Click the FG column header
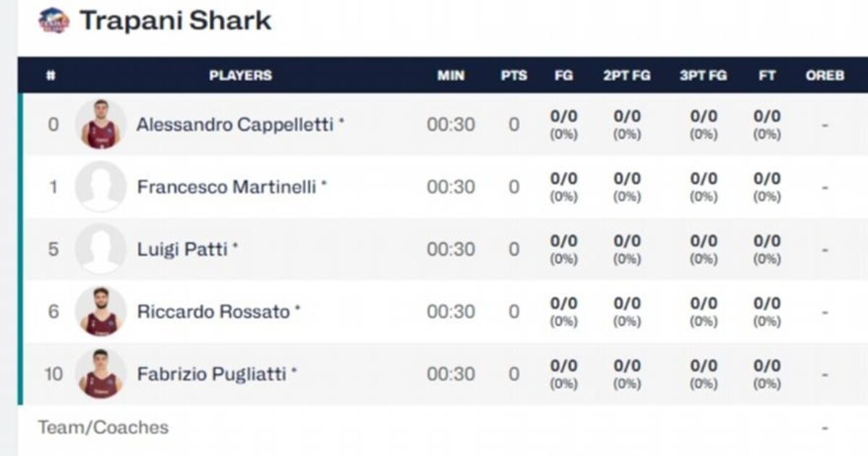868x456 pixels. coord(563,75)
